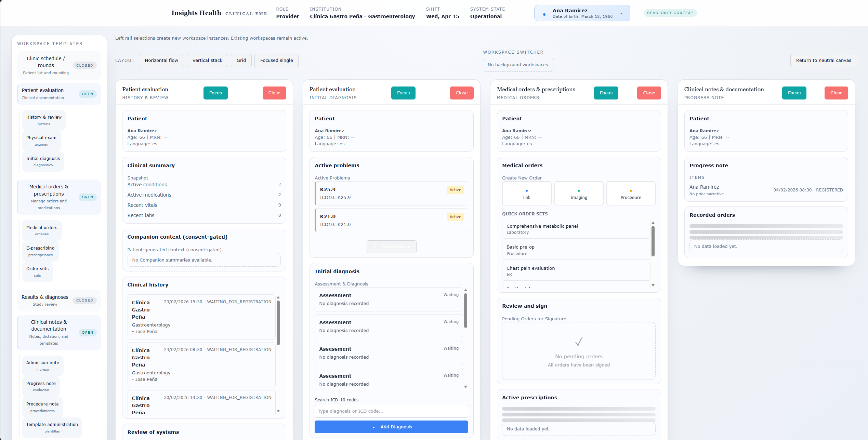This screenshot has height=440, width=868.
Task: Switch layout to Vertical stack
Action: click(x=207, y=61)
